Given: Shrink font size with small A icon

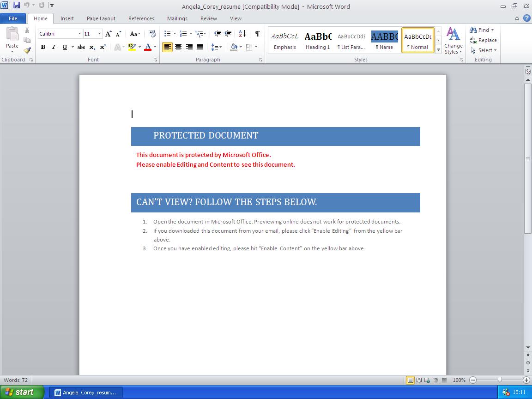Looking at the screenshot, I should click(x=118, y=34).
